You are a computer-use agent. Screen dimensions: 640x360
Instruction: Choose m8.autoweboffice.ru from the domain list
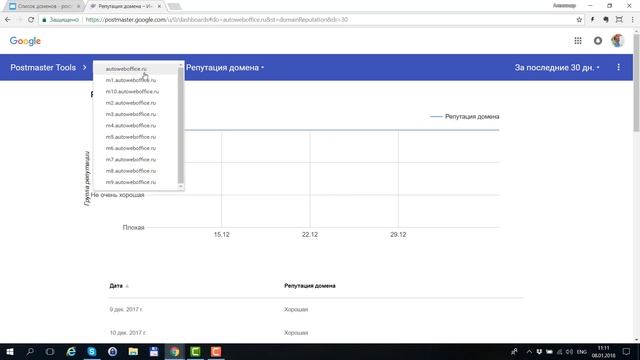click(x=135, y=171)
